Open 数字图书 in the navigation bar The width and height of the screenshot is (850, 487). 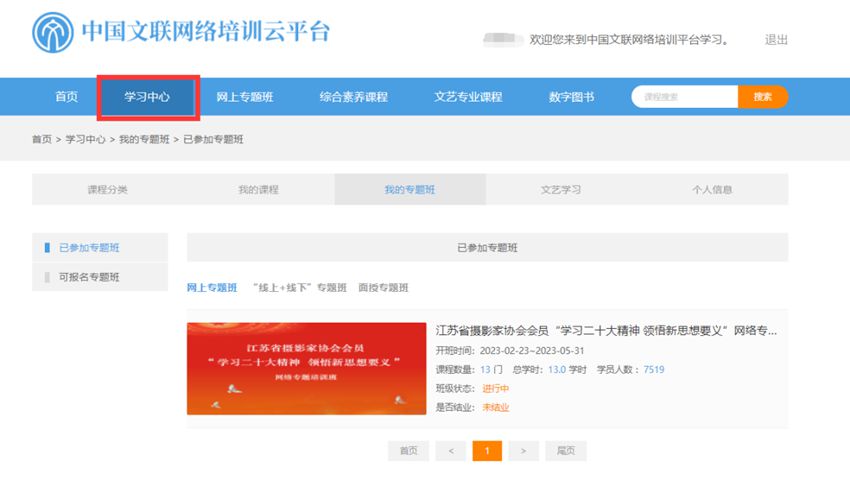click(571, 97)
